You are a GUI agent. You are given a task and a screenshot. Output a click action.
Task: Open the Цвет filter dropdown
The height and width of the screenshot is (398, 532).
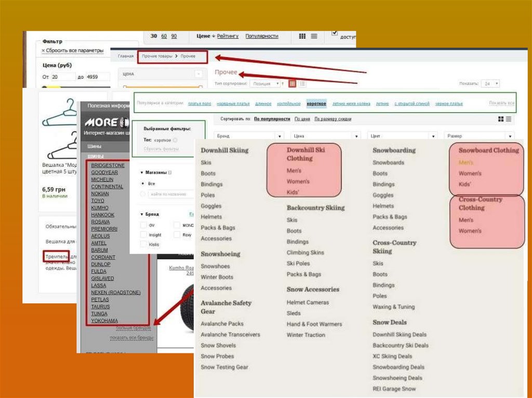(x=403, y=136)
